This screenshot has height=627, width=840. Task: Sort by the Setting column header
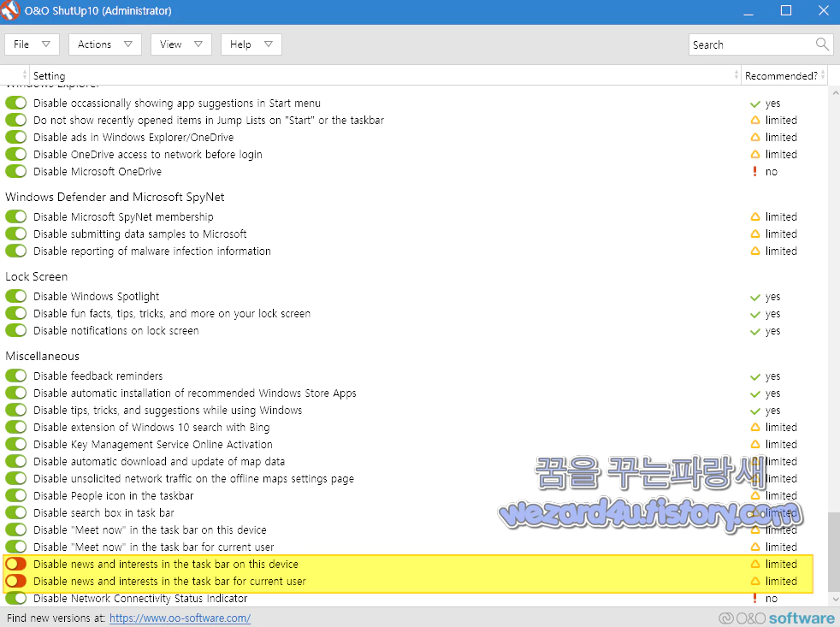pos(383,75)
